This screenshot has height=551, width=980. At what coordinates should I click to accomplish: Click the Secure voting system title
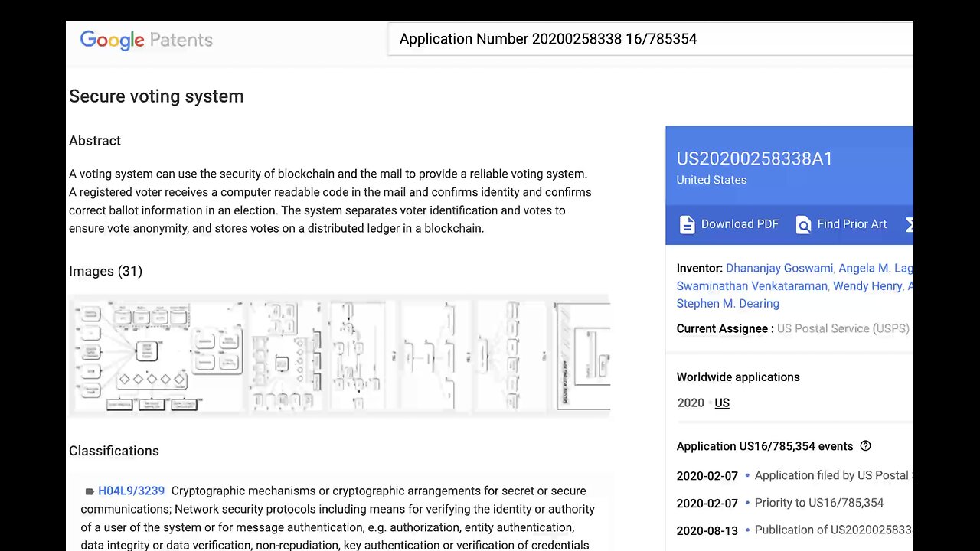pos(156,96)
